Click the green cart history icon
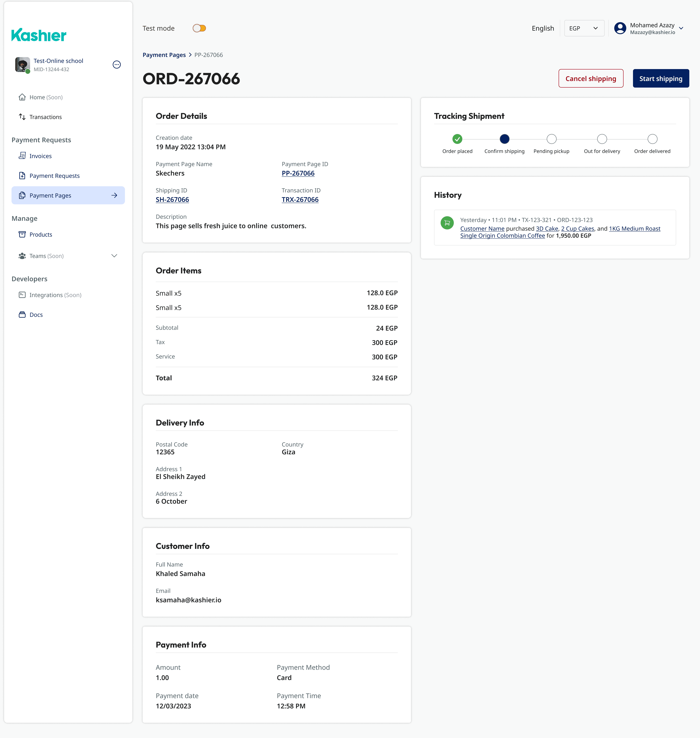Viewport: 700px width, 738px height. (x=447, y=223)
